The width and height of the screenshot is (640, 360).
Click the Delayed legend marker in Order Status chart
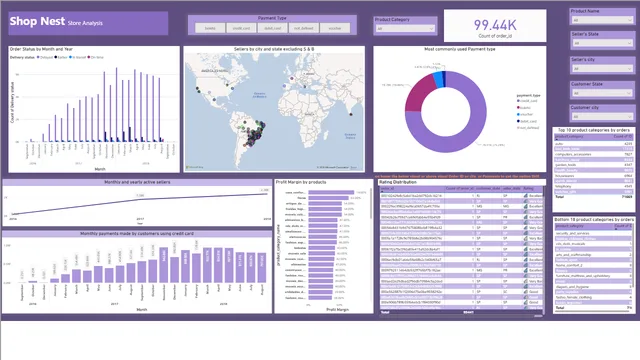click(x=38, y=58)
